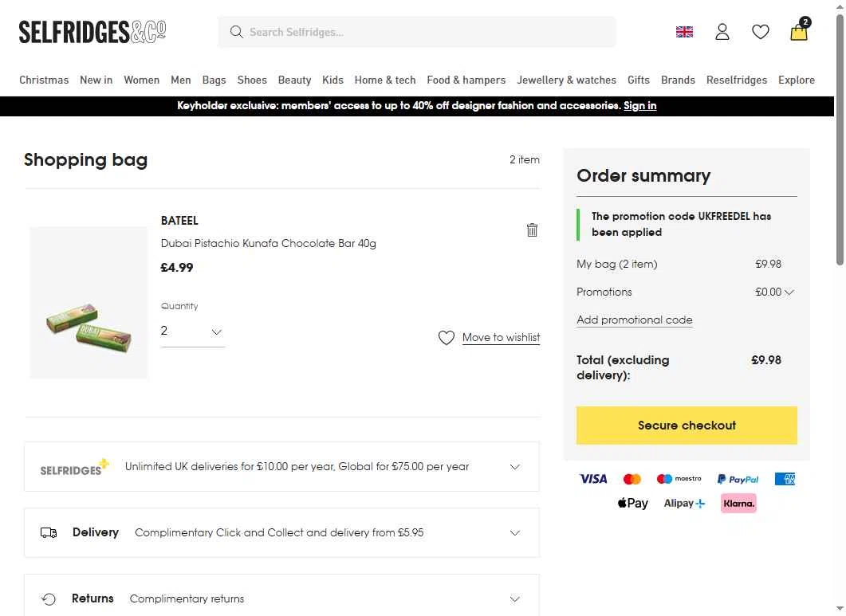Image resolution: width=846 pixels, height=616 pixels.
Task: Click the American Express logo
Action: [x=785, y=479]
